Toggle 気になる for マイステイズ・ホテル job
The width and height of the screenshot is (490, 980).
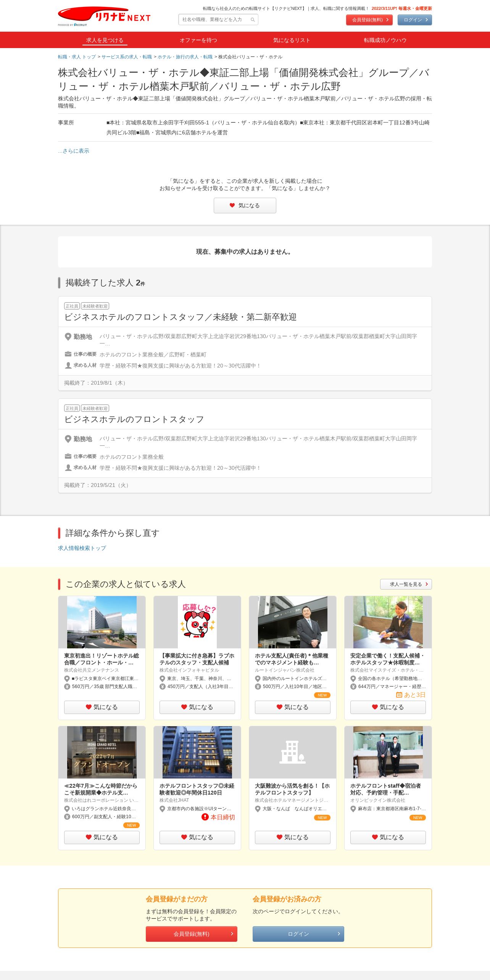pyautogui.click(x=388, y=707)
